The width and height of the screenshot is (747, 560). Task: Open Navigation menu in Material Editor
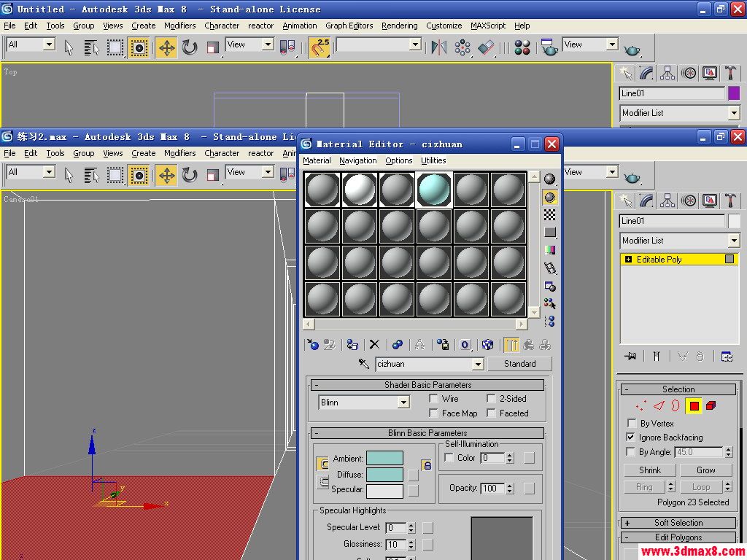coord(357,160)
